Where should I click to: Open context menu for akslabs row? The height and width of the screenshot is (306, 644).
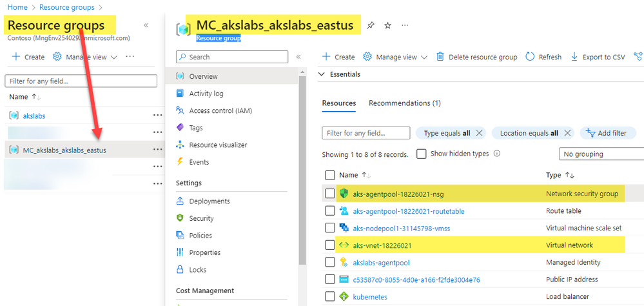(158, 116)
